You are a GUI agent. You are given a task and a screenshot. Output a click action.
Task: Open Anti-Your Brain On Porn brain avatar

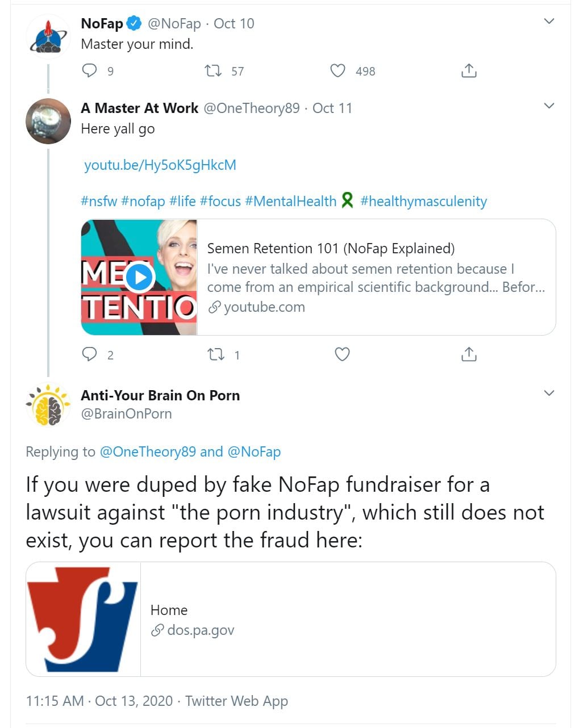pos(48,405)
